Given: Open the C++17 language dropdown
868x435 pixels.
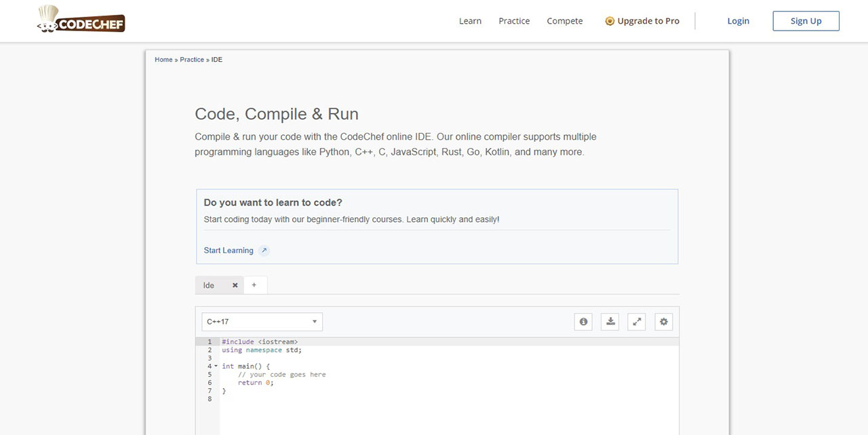Looking at the screenshot, I should tap(262, 322).
